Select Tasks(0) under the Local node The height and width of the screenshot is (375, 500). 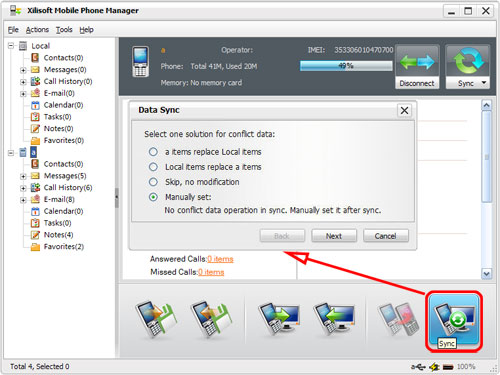click(57, 117)
